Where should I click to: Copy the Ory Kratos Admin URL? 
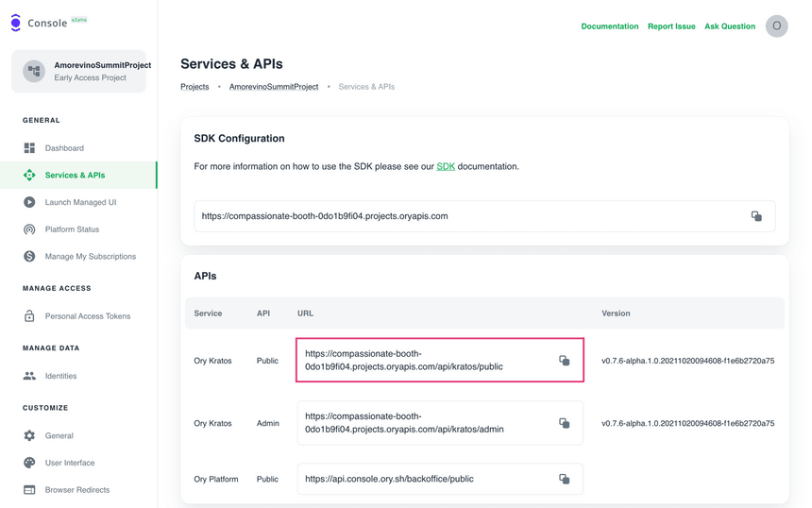tap(564, 423)
